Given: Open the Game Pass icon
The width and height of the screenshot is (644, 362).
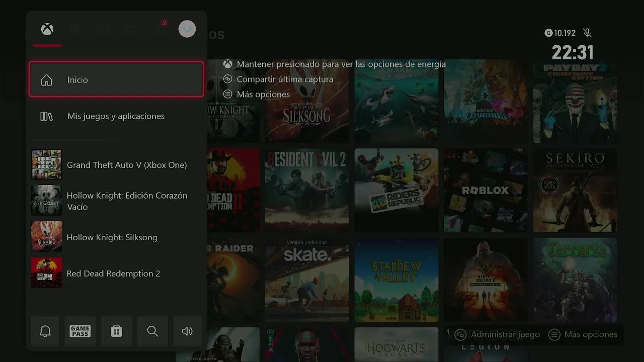Looking at the screenshot, I should point(80,331).
